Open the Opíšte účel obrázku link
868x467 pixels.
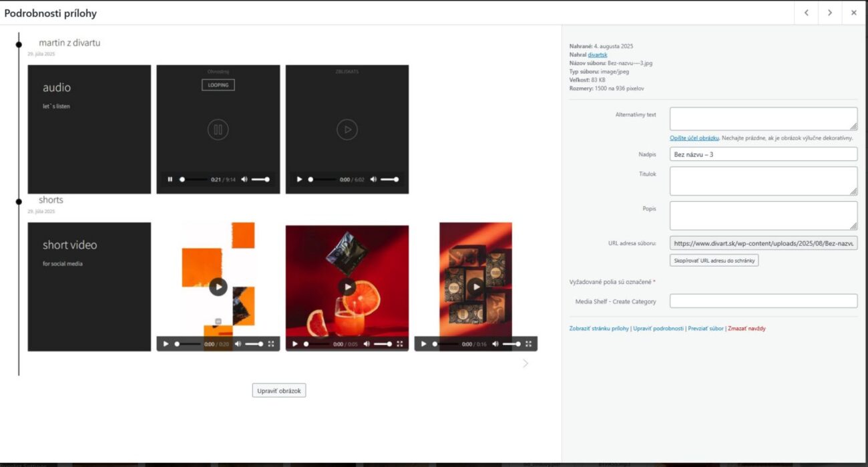coord(694,138)
